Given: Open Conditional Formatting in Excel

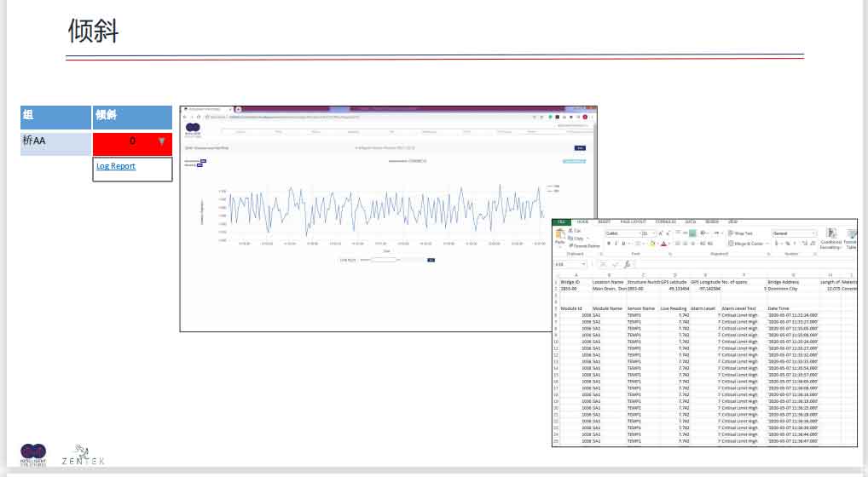Looking at the screenshot, I should point(831,238).
